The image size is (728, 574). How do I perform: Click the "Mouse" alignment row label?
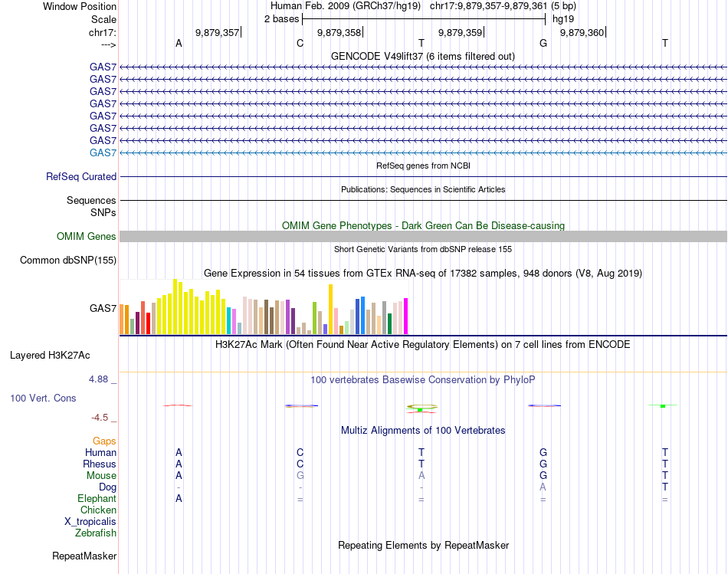pos(102,476)
